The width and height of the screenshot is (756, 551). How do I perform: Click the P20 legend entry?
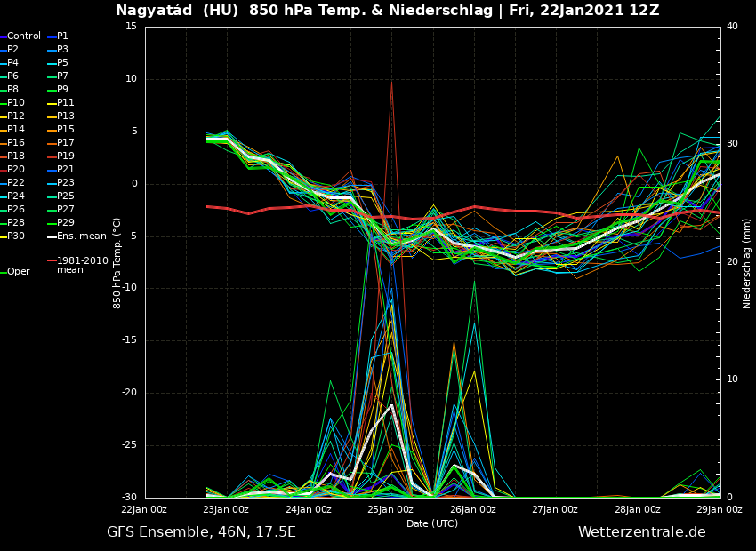(16, 170)
